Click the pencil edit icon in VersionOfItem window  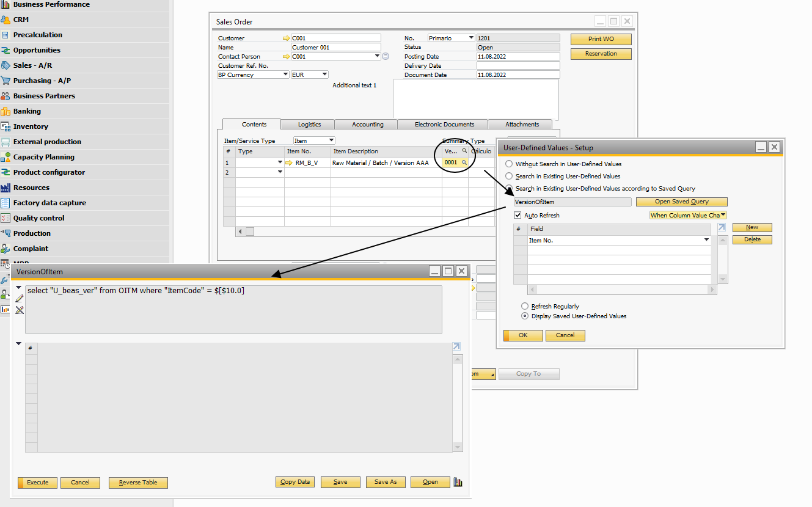pos(19,297)
